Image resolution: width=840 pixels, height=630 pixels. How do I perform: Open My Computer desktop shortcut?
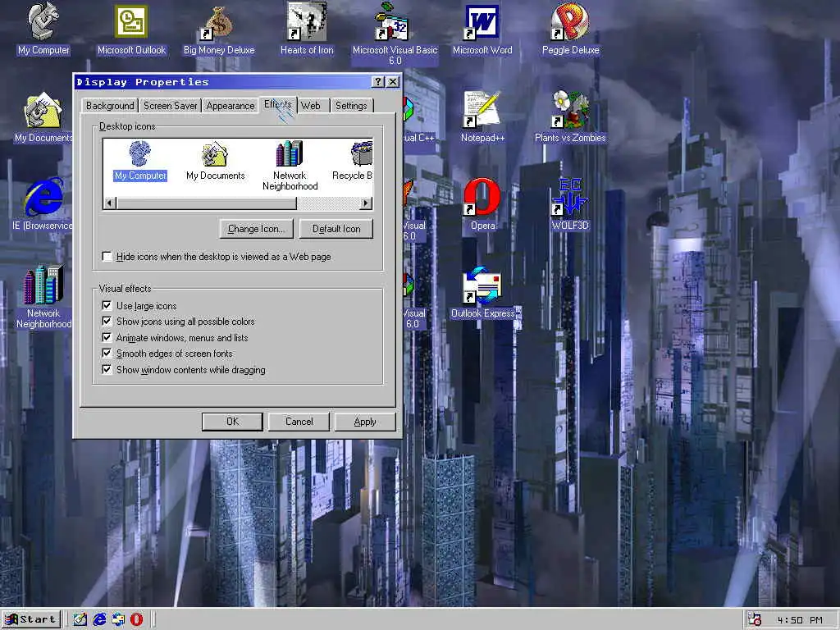tap(43, 29)
